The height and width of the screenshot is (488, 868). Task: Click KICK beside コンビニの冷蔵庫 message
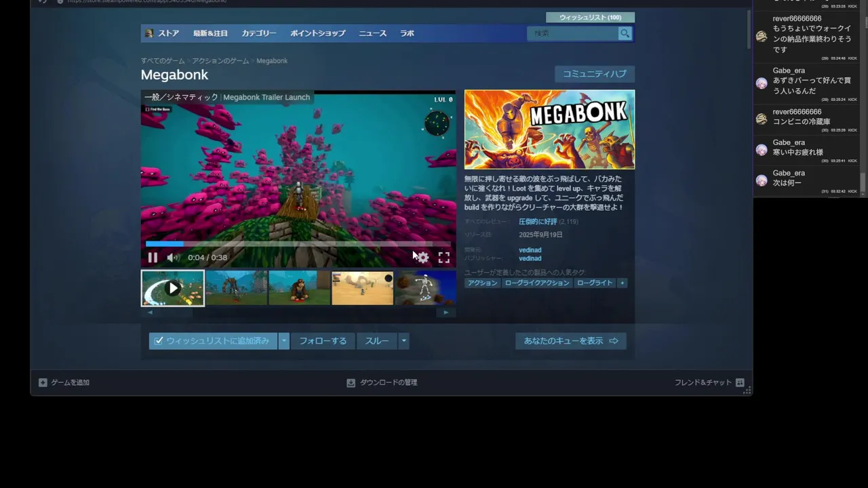click(852, 130)
